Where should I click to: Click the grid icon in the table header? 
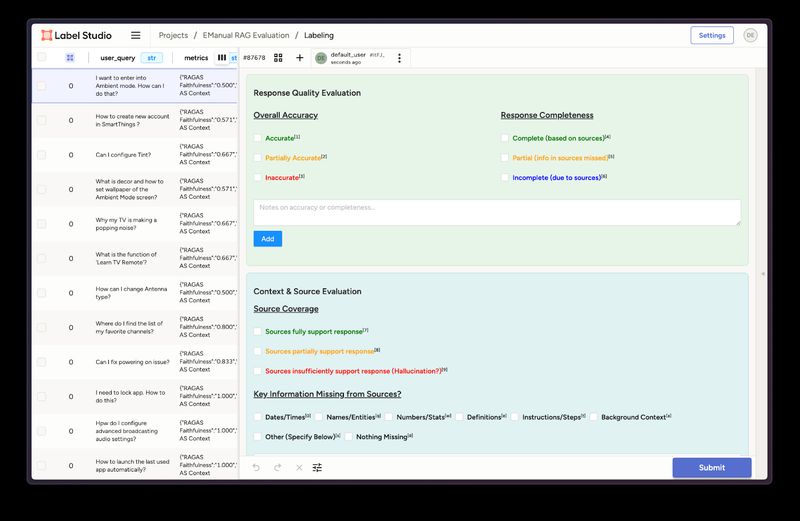[x=70, y=58]
